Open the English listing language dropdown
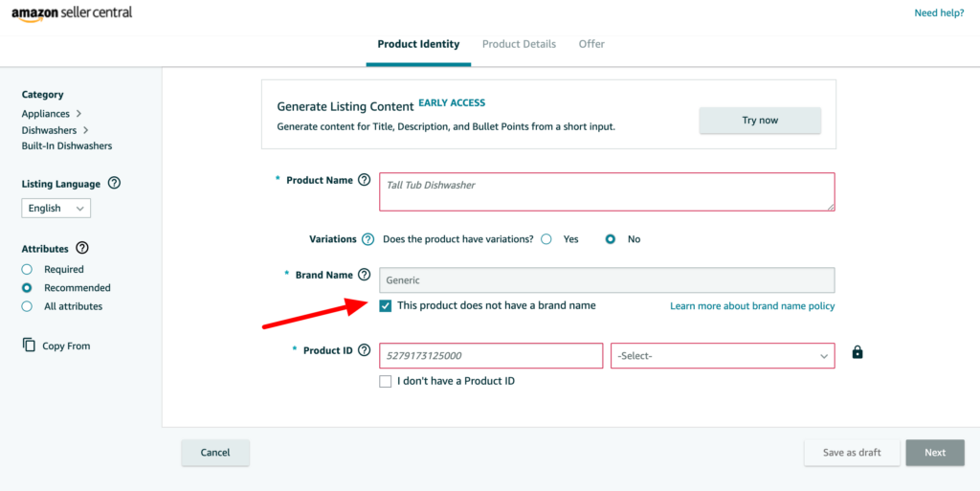This screenshot has width=980, height=491. [x=56, y=208]
